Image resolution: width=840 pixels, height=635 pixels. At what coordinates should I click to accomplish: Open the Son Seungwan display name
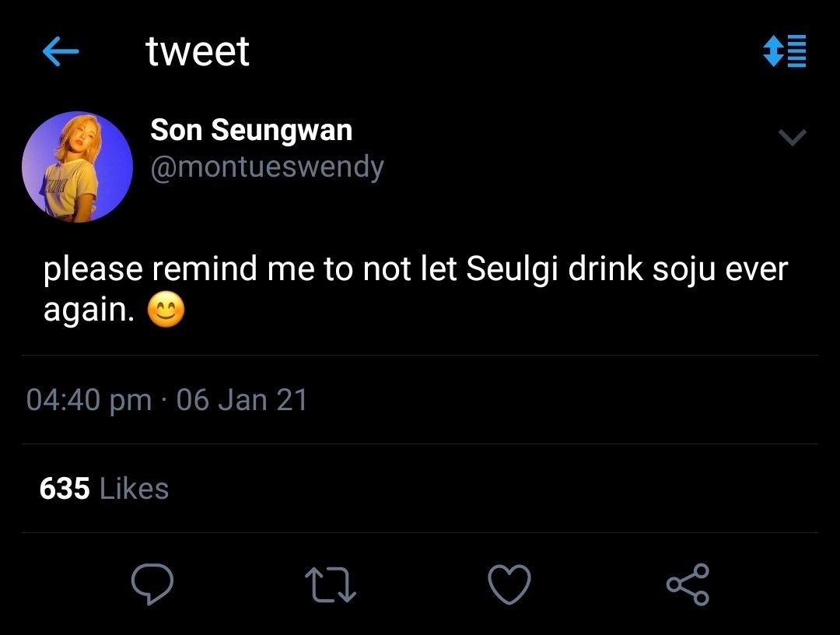(251, 130)
